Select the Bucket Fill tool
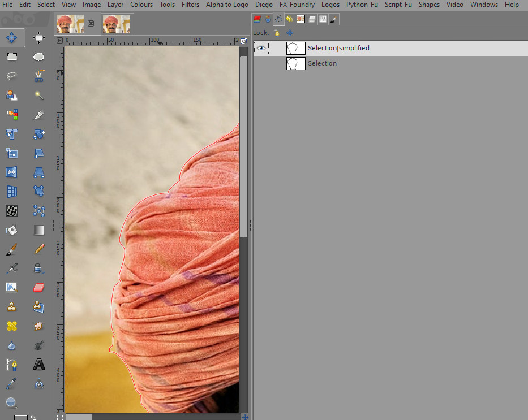528x420 pixels. [x=12, y=230]
